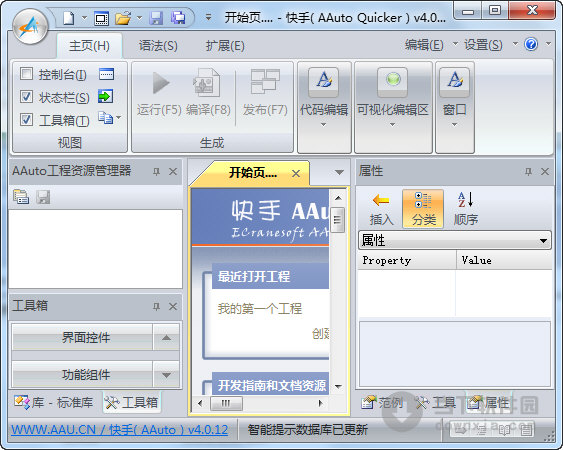Switch to the 语法(S) ribbon tab
The height and width of the screenshot is (450, 563).
click(158, 46)
